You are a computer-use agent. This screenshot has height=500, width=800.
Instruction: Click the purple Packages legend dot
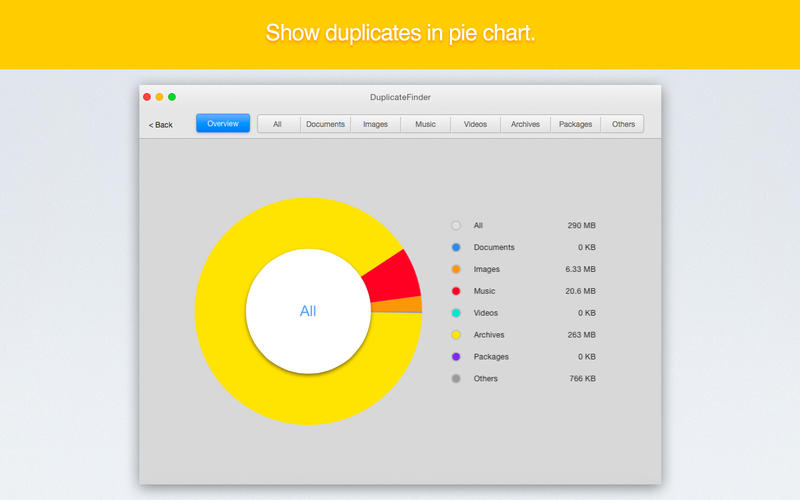(x=456, y=357)
